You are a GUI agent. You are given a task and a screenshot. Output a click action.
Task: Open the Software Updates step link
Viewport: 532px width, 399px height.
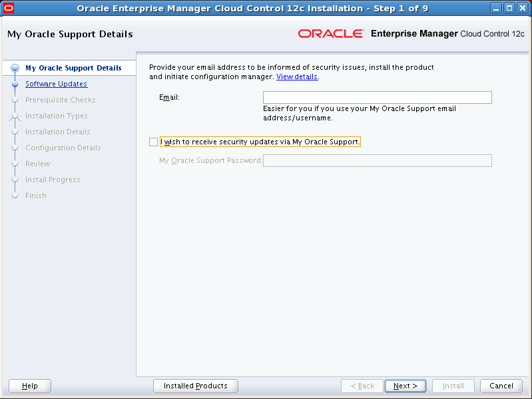[x=57, y=84]
